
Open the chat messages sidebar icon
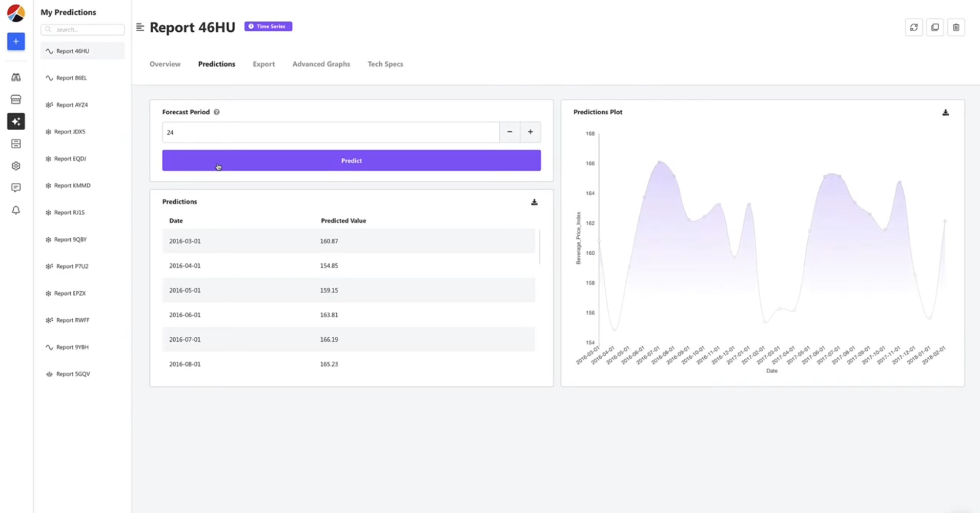16,188
